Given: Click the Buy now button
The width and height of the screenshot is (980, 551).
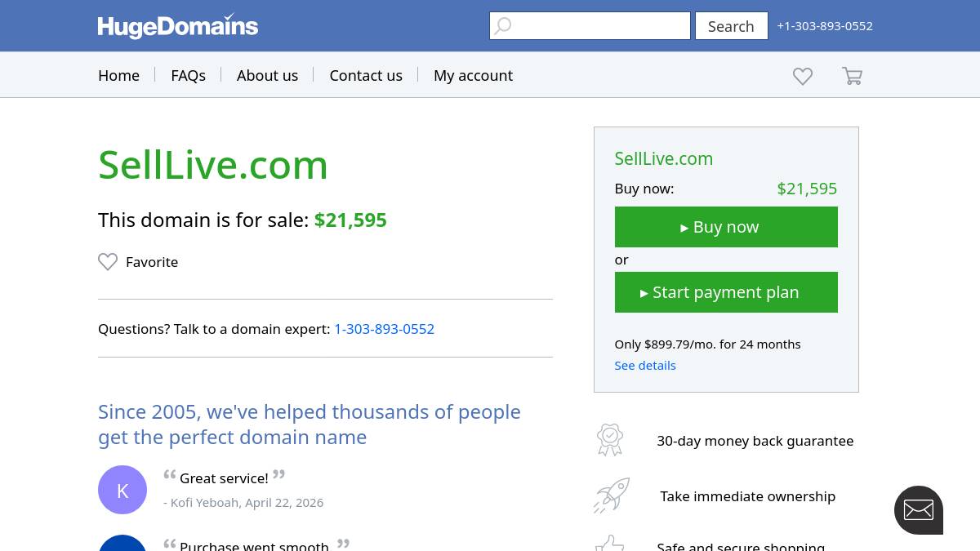Looking at the screenshot, I should (x=726, y=227).
